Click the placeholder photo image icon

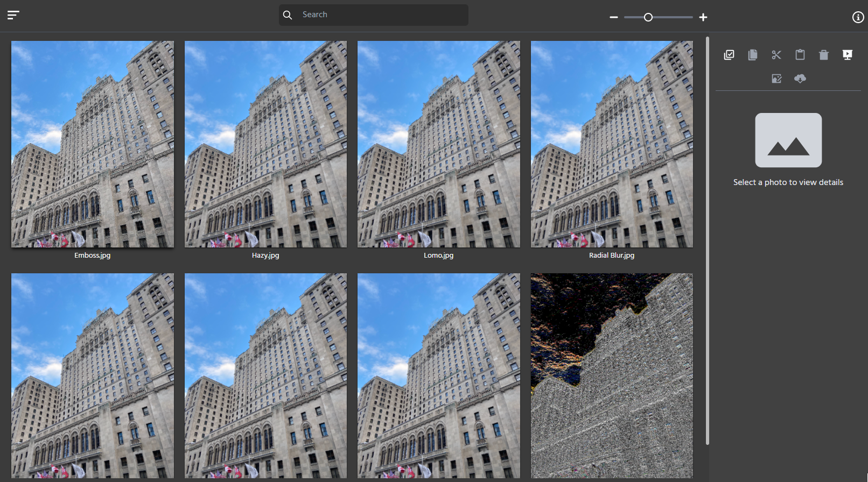788,140
